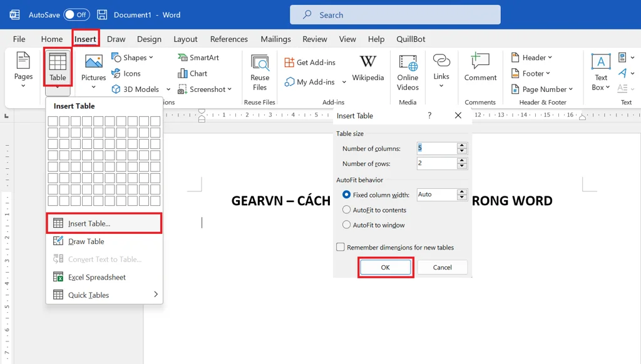This screenshot has width=641, height=364.
Task: Expand the Screenshot dropdown arrow
Action: point(229,89)
